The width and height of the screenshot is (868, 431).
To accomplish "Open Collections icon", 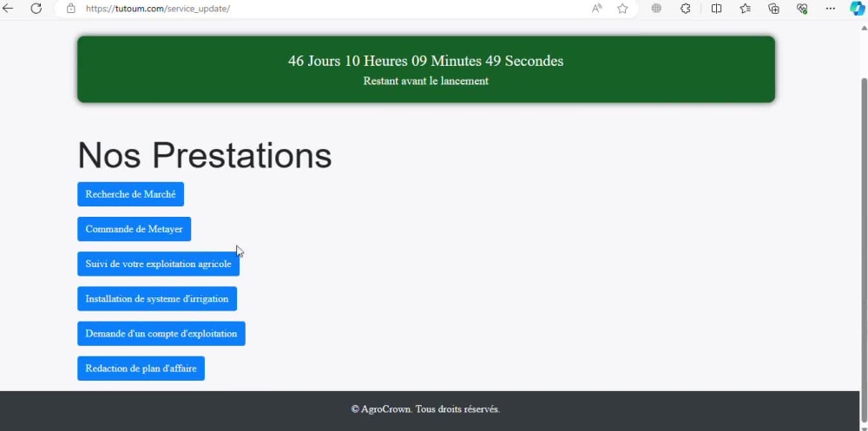I will pyautogui.click(x=774, y=9).
